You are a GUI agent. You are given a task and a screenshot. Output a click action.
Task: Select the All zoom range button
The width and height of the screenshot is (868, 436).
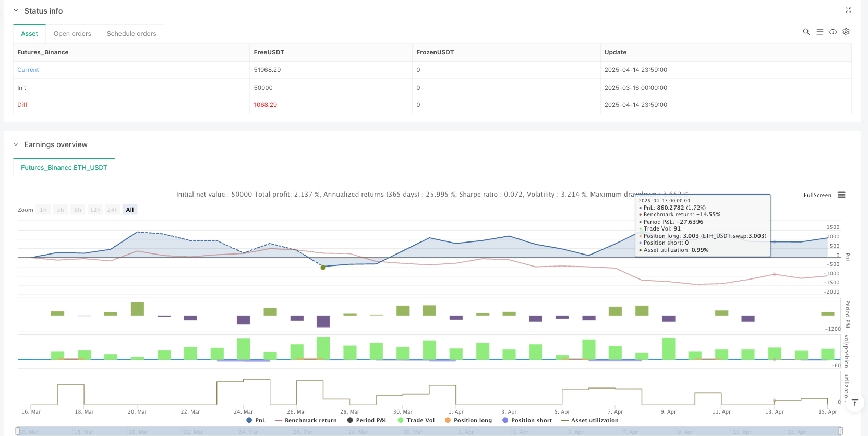click(x=130, y=210)
